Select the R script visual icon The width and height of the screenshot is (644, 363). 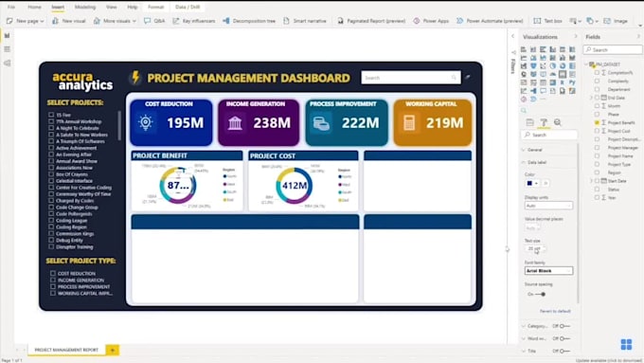click(x=563, y=82)
